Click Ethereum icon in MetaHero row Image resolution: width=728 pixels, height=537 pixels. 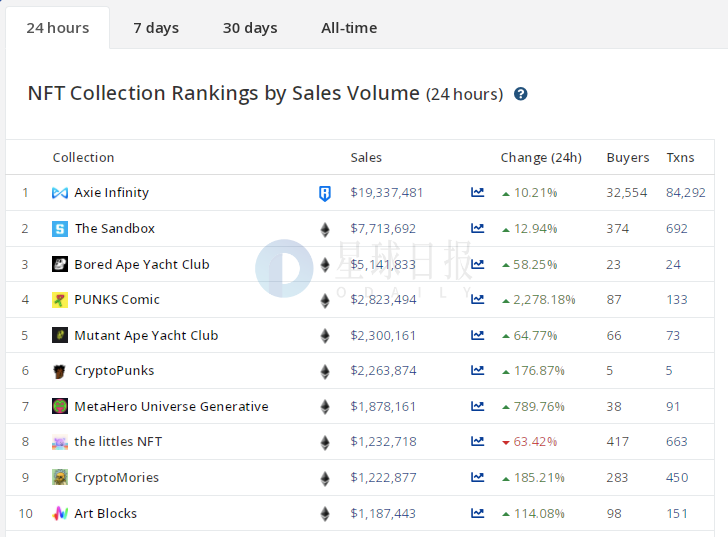coord(325,407)
